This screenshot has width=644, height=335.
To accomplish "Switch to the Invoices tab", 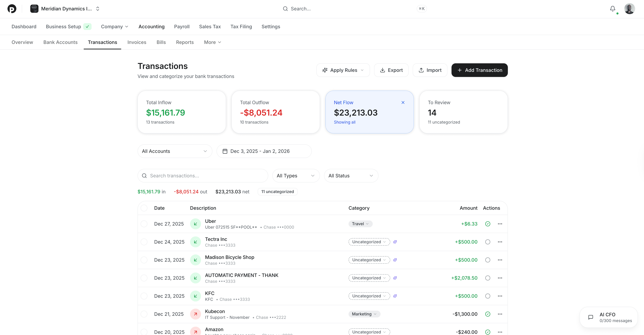I will 137,42.
